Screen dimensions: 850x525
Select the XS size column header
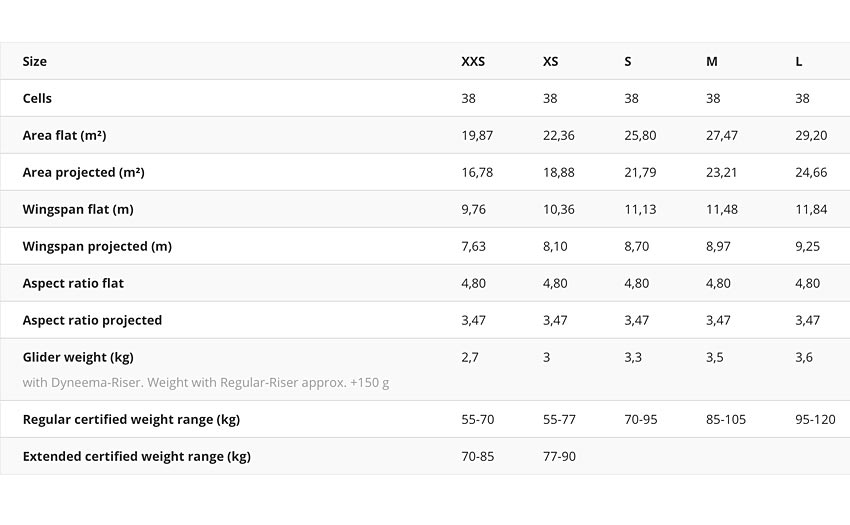point(550,61)
